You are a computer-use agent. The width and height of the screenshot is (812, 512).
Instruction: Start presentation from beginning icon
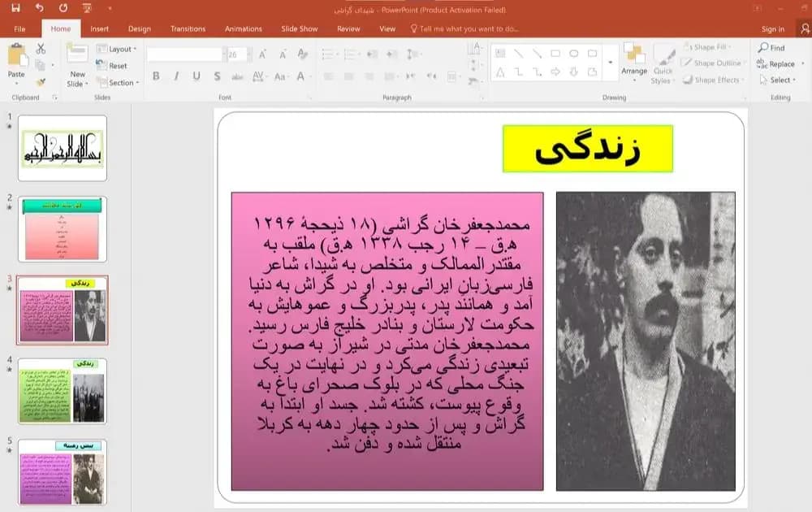[87, 8]
